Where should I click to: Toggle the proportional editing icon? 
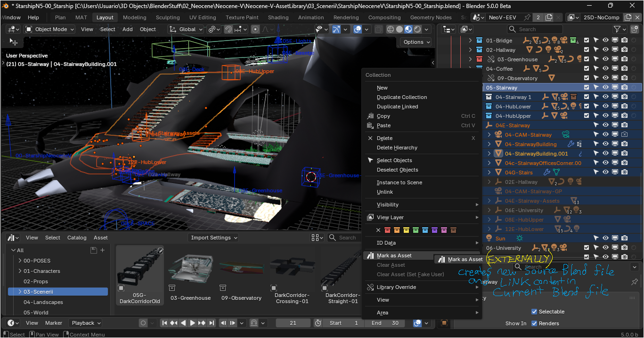pyautogui.click(x=255, y=29)
